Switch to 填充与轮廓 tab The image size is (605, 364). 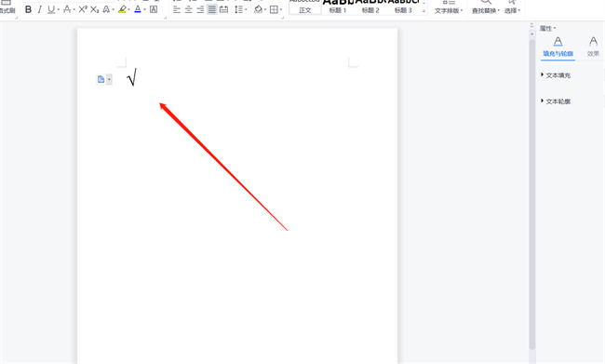(x=558, y=47)
